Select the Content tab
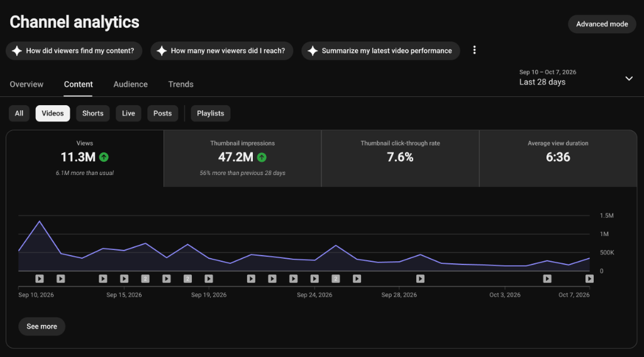The height and width of the screenshot is (357, 644). click(79, 84)
